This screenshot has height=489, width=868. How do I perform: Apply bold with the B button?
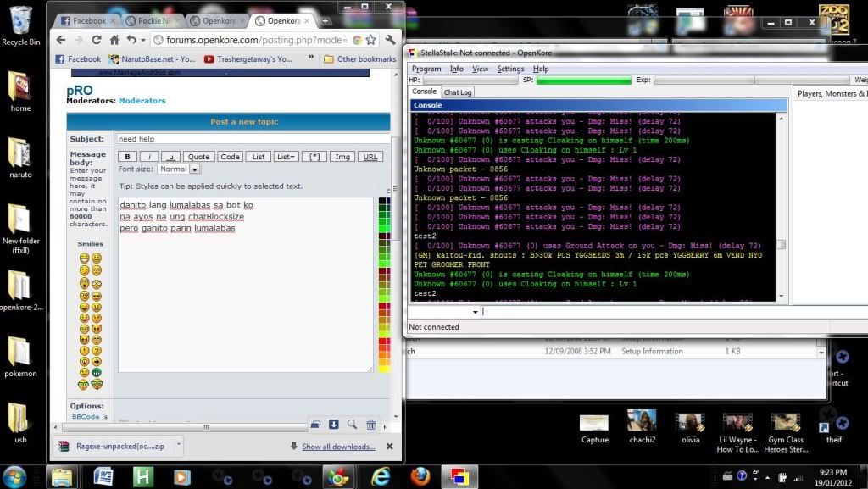pyautogui.click(x=127, y=157)
